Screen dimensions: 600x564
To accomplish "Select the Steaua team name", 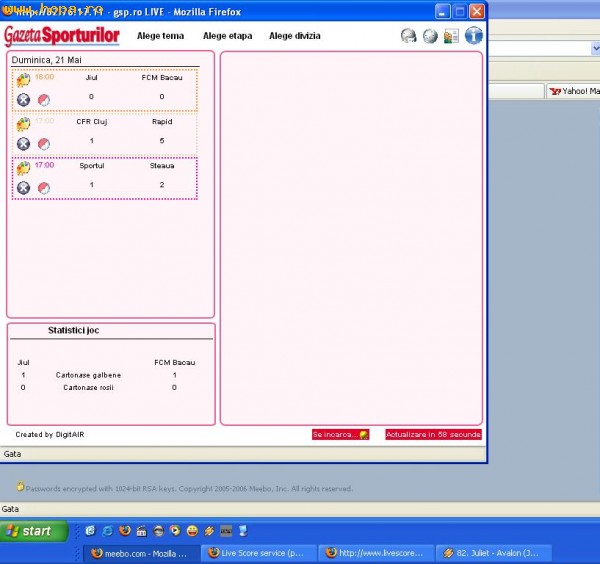I will pos(162,166).
